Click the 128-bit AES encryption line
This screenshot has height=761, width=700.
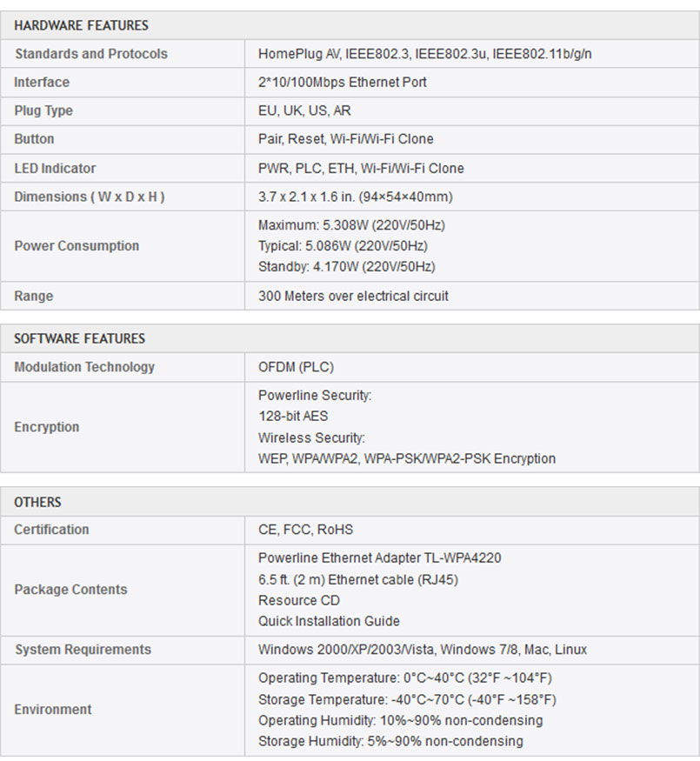point(293,416)
